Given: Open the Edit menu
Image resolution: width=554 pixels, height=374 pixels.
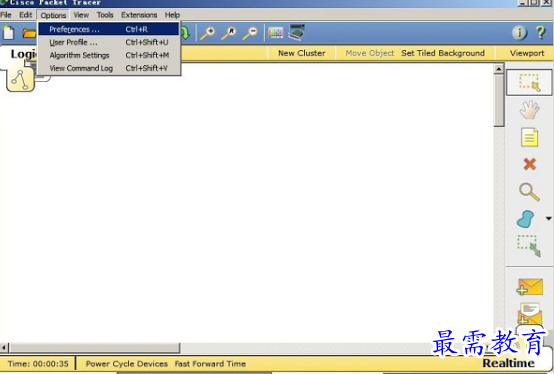Looking at the screenshot, I should click(25, 15).
